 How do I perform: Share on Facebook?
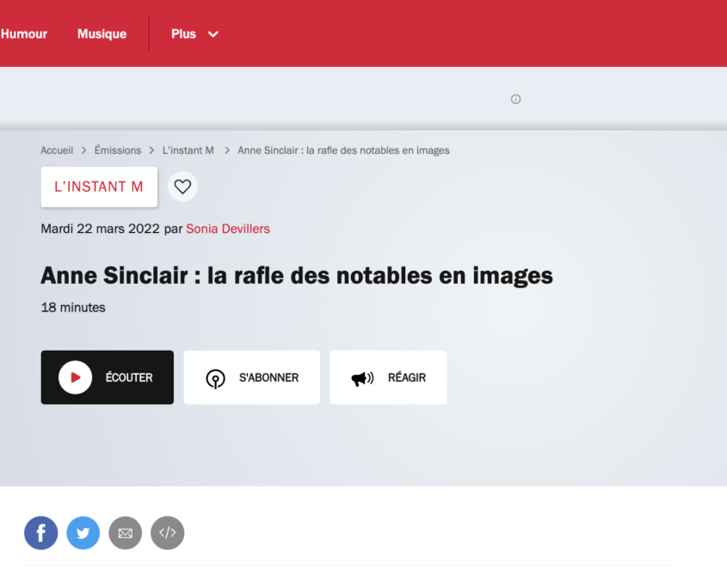(x=40, y=533)
